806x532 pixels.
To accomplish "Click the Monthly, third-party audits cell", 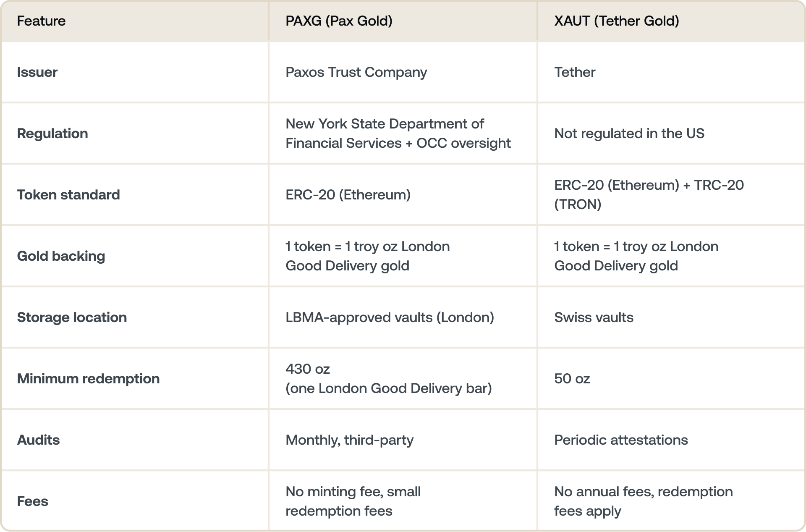I will (x=349, y=440).
